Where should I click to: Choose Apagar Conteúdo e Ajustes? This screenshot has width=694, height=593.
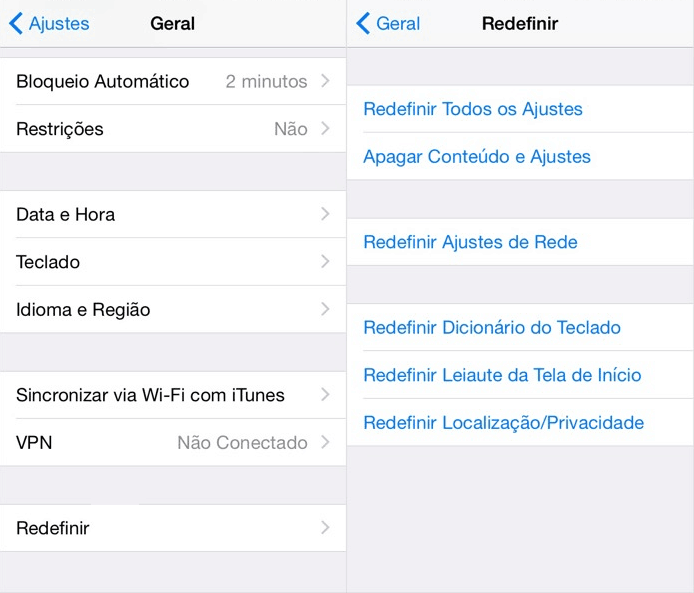click(520, 156)
